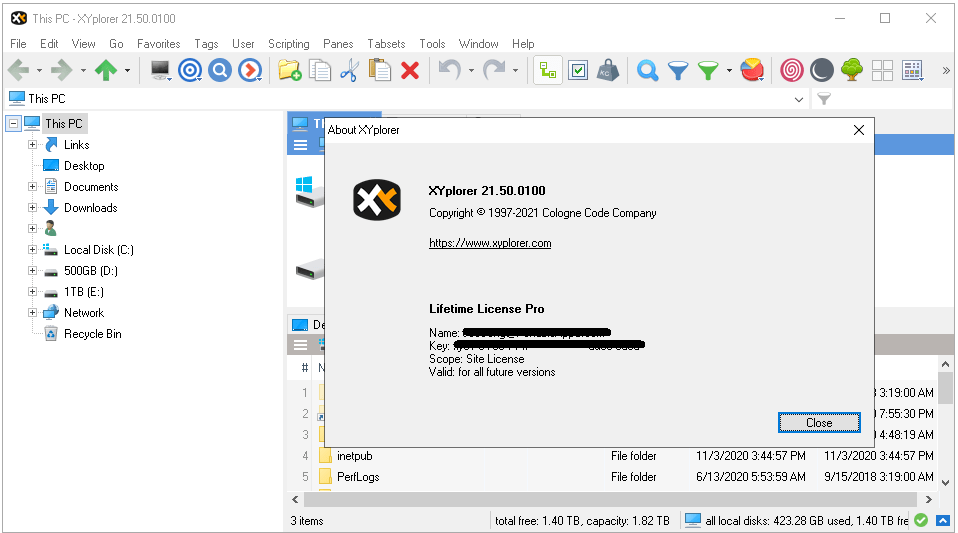Open the Help menu

tap(523, 44)
